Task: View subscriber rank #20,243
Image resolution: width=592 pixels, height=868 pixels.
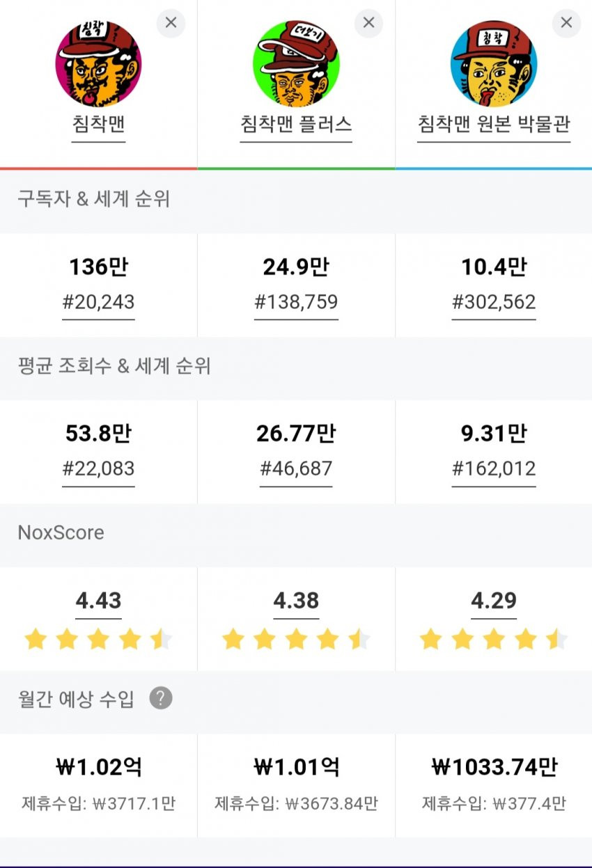Action: pos(98,302)
